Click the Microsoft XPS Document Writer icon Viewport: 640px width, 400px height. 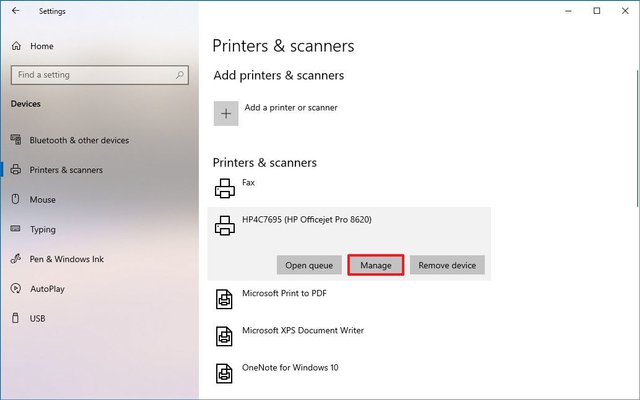pos(225,335)
